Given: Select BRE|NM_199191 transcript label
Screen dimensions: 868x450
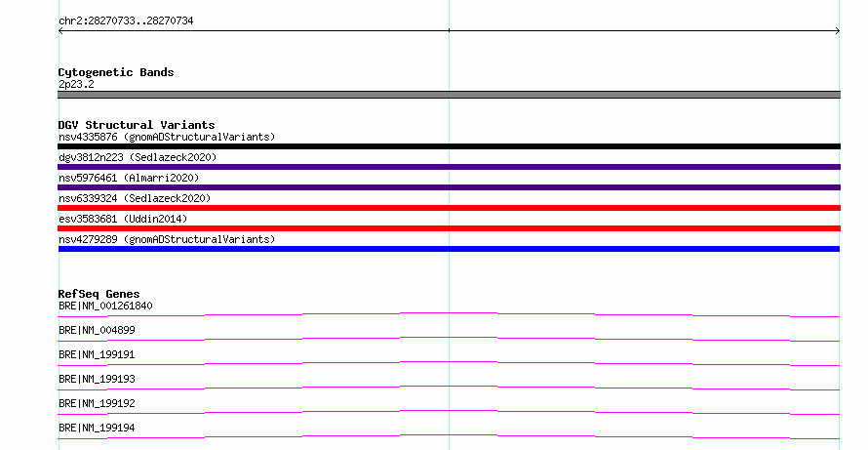Looking at the screenshot, I should (97, 354).
